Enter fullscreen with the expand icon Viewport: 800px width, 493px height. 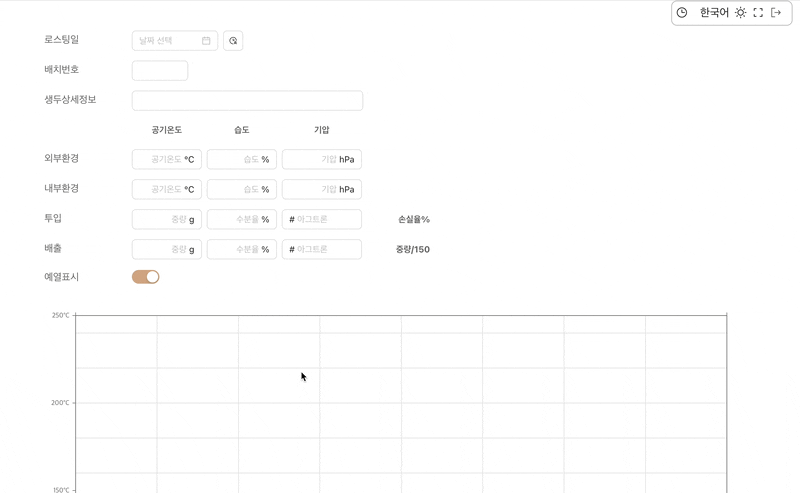coord(758,13)
